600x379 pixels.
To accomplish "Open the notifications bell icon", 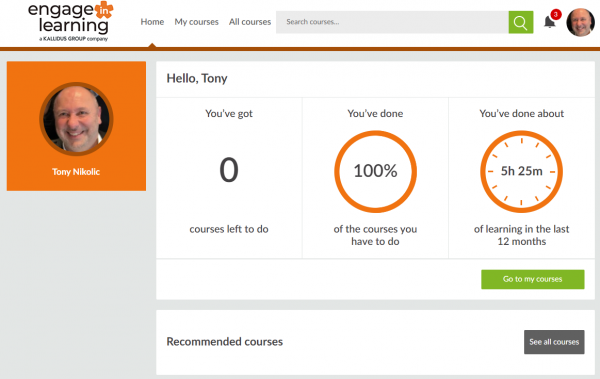I will pyautogui.click(x=549, y=22).
